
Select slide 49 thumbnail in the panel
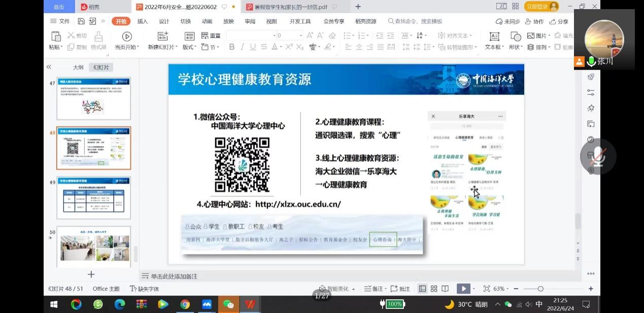click(93, 197)
